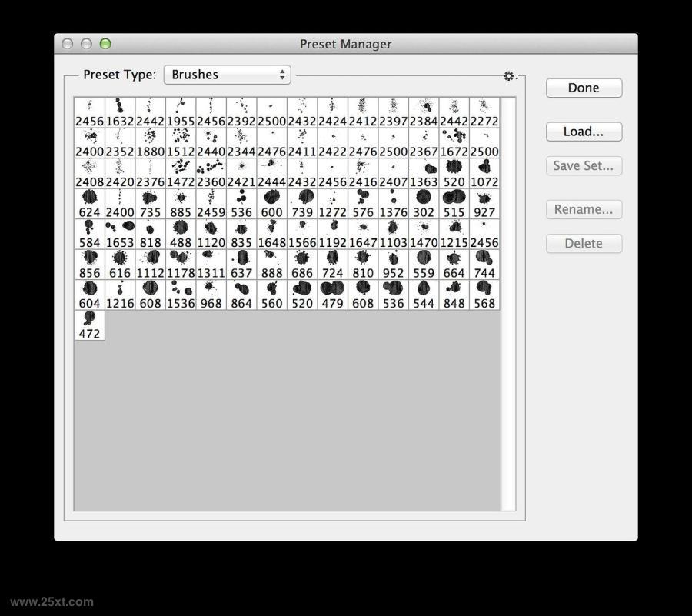Select ink blot brush 624
Screen dimensions: 692x616
pyautogui.click(x=90, y=205)
